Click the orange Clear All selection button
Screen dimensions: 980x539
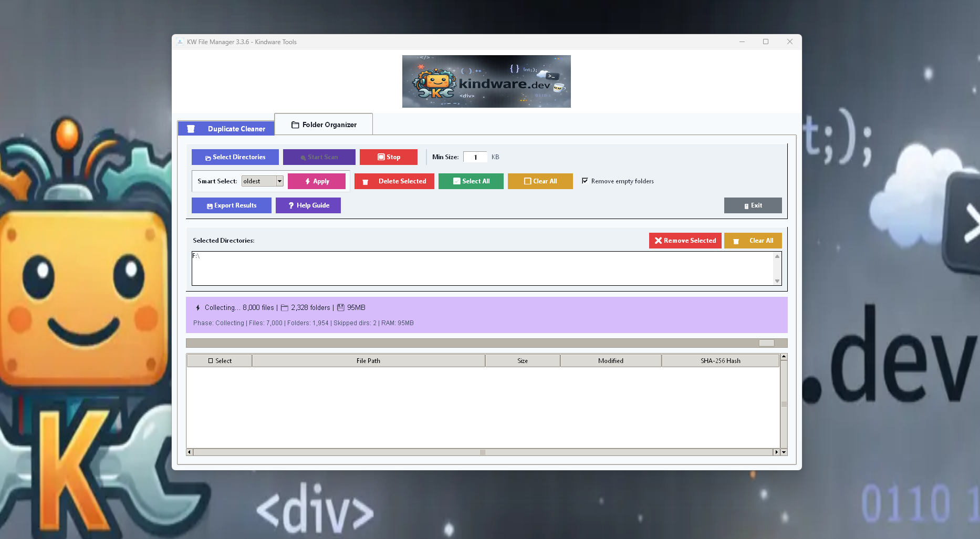click(540, 181)
